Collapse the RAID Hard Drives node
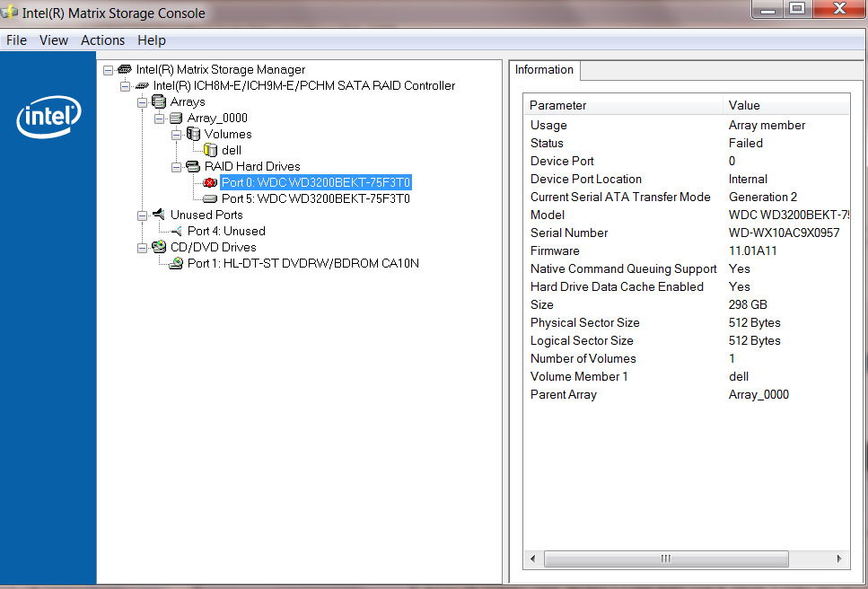The width and height of the screenshot is (868, 589). [177, 167]
